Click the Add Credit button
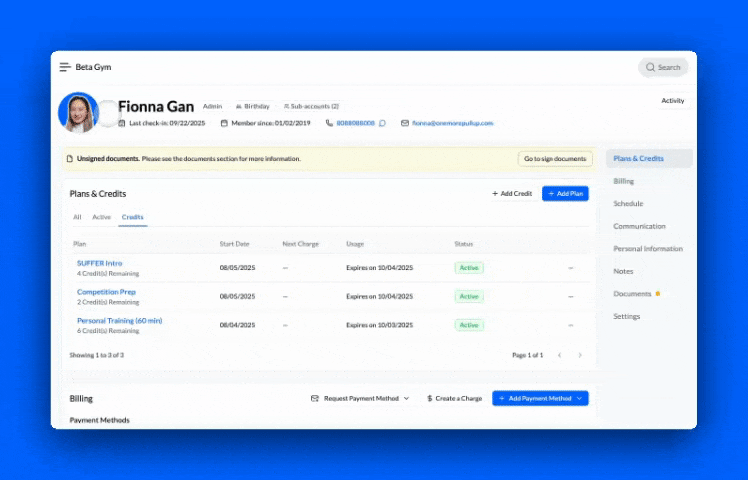The height and width of the screenshot is (480, 748). click(x=512, y=194)
